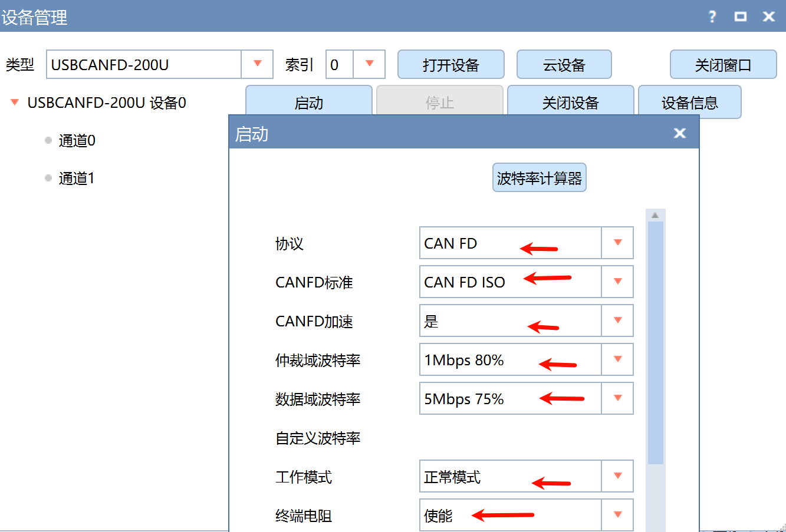Screen dimensions: 786x532
Task: Close the 设备管理 window
Action: tap(769, 16)
